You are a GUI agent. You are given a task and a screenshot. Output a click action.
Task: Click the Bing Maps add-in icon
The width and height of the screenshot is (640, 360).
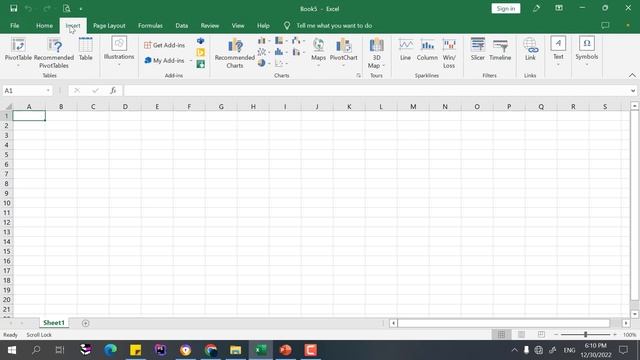tap(200, 53)
